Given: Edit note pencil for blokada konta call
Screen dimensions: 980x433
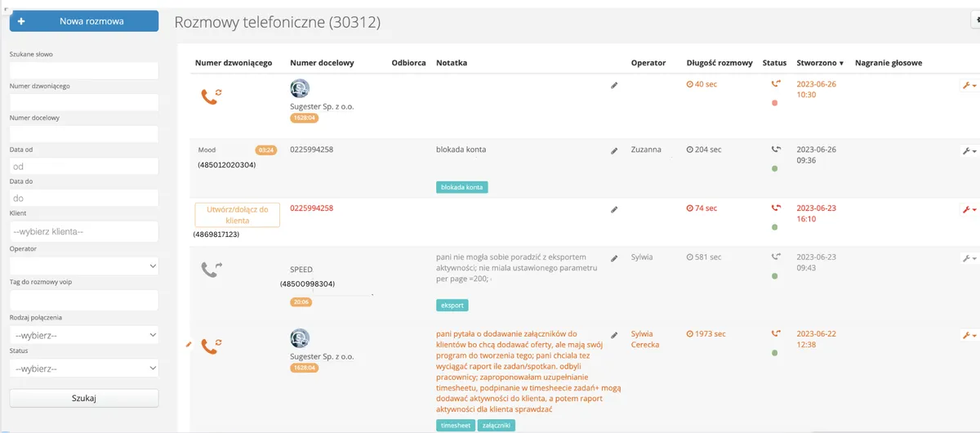Looking at the screenshot, I should [x=614, y=151].
